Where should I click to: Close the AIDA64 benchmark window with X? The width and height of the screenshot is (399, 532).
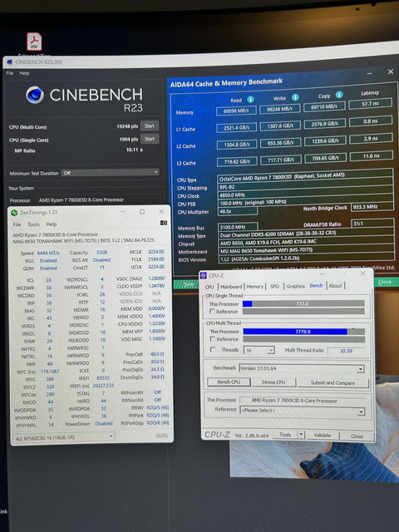[x=391, y=71]
